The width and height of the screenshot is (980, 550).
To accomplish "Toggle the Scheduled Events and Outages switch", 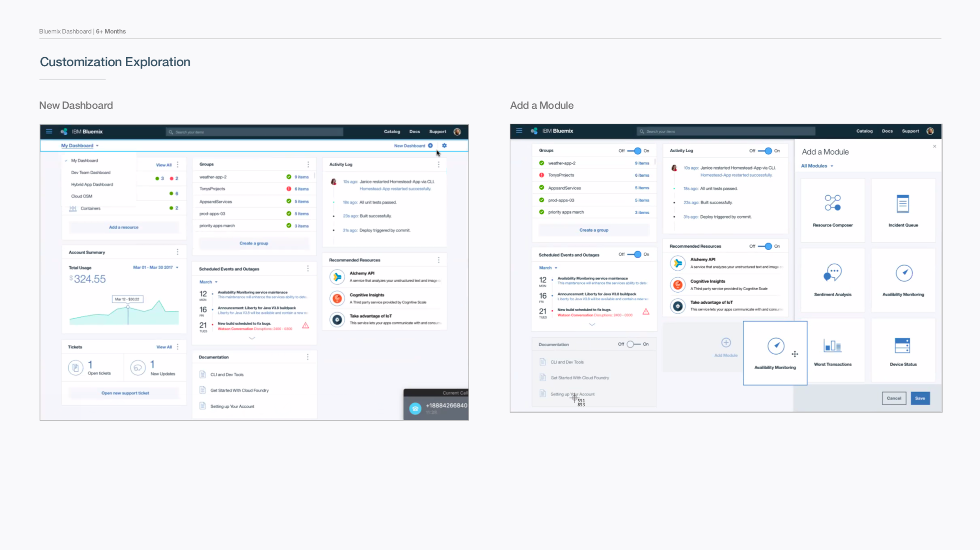I will pyautogui.click(x=634, y=254).
